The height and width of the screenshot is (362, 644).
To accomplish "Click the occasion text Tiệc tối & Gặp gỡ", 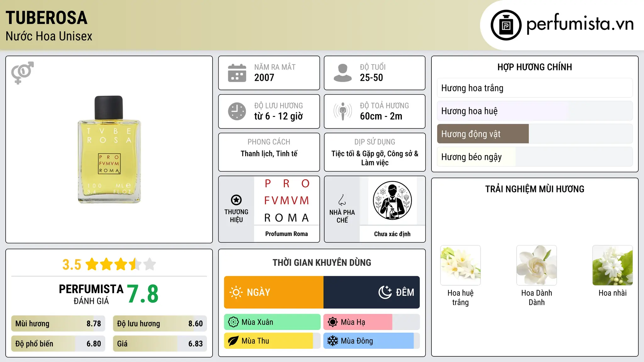I will point(358,154).
